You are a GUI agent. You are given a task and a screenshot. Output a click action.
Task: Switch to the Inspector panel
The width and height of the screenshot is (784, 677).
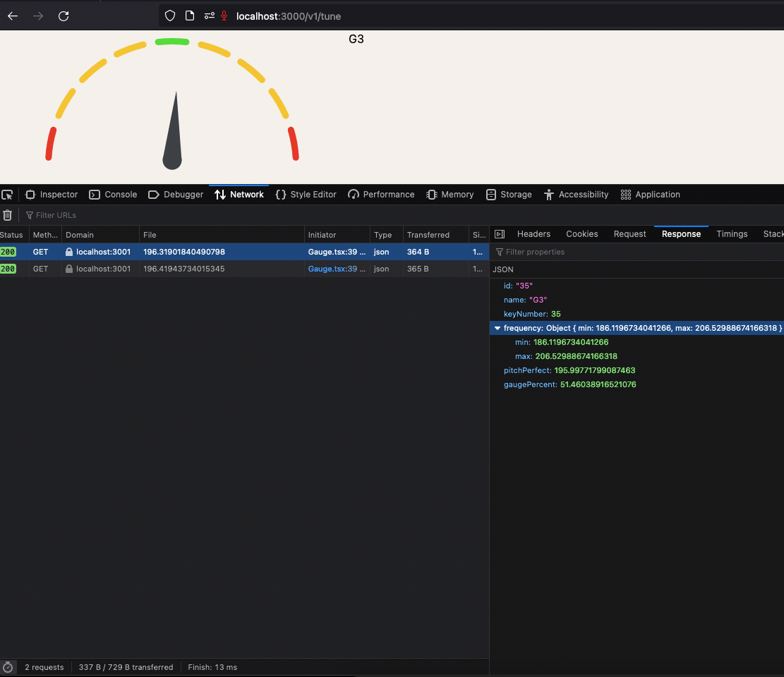pyautogui.click(x=51, y=195)
